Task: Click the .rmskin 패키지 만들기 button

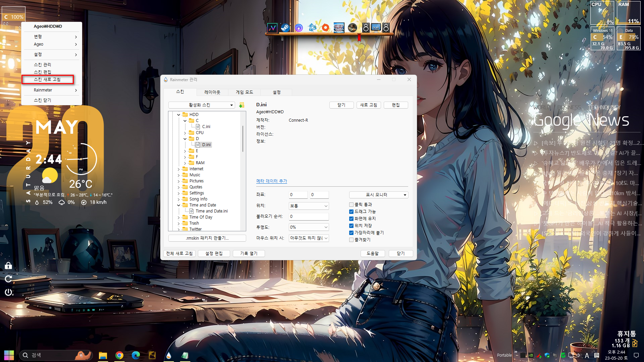Action: 207,238
